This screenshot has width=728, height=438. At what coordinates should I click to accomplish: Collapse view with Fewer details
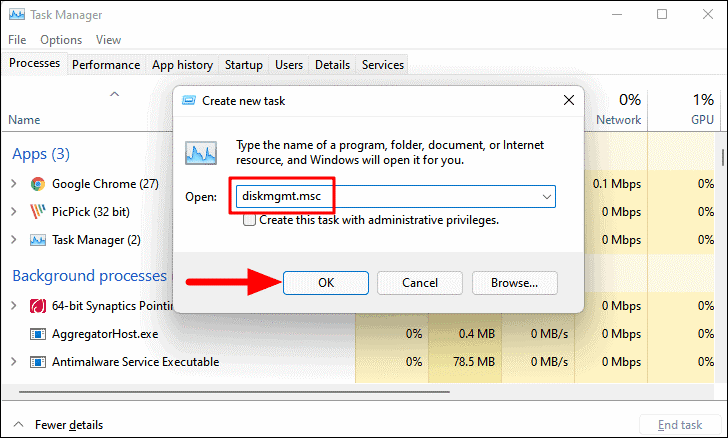(58, 425)
